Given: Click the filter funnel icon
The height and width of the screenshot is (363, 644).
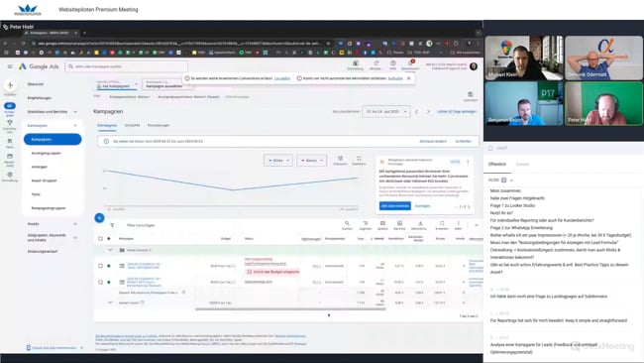Looking at the screenshot, I should (x=112, y=225).
